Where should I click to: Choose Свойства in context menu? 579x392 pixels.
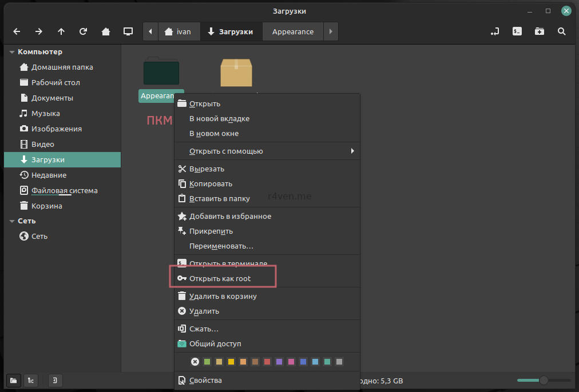click(205, 380)
